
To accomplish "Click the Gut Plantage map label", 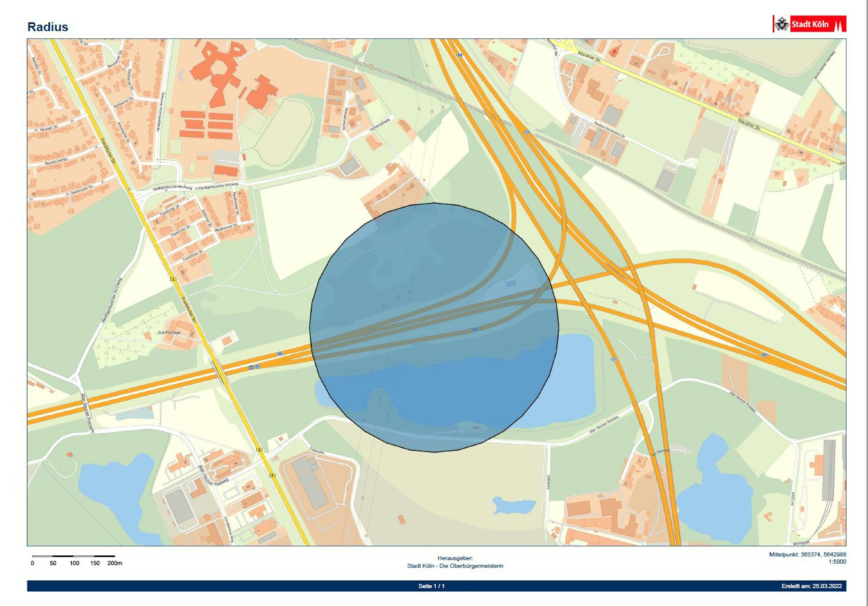I will tap(169, 333).
